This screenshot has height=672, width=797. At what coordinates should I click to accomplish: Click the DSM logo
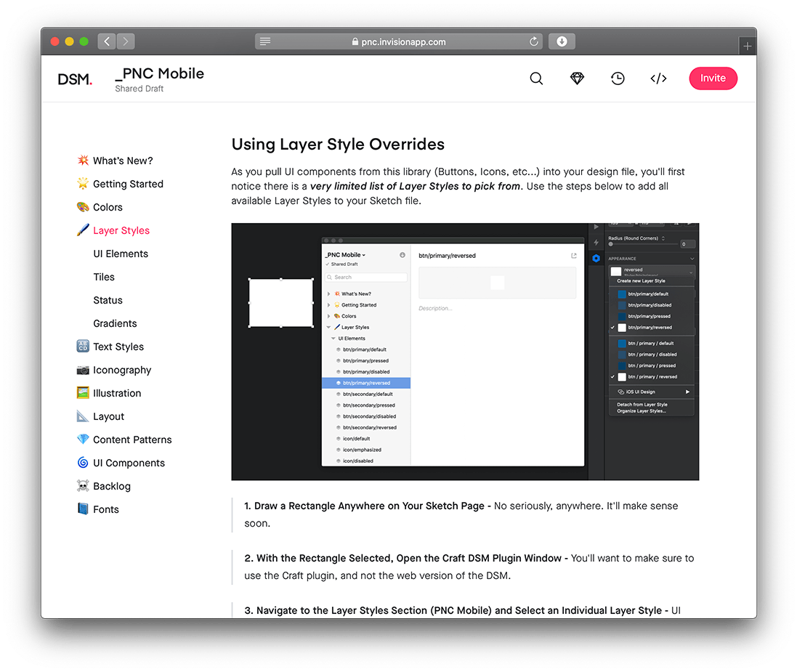[75, 79]
